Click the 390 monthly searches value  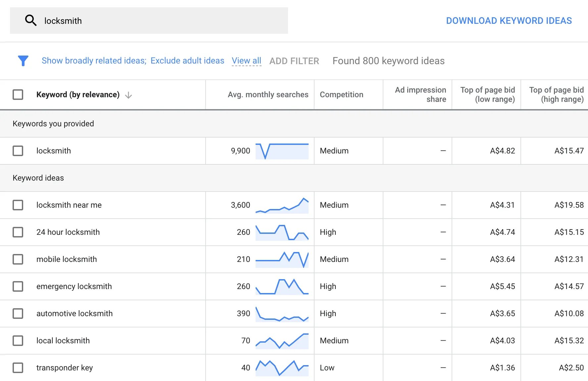pyautogui.click(x=243, y=314)
